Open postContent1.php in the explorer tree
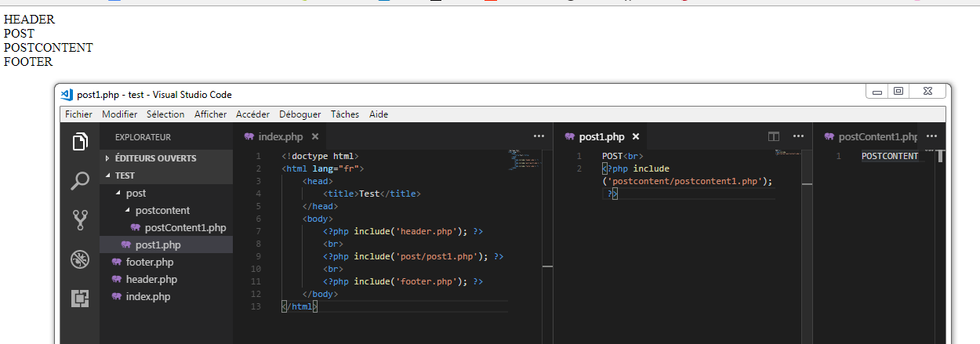The height and width of the screenshot is (344, 980). pos(166,227)
